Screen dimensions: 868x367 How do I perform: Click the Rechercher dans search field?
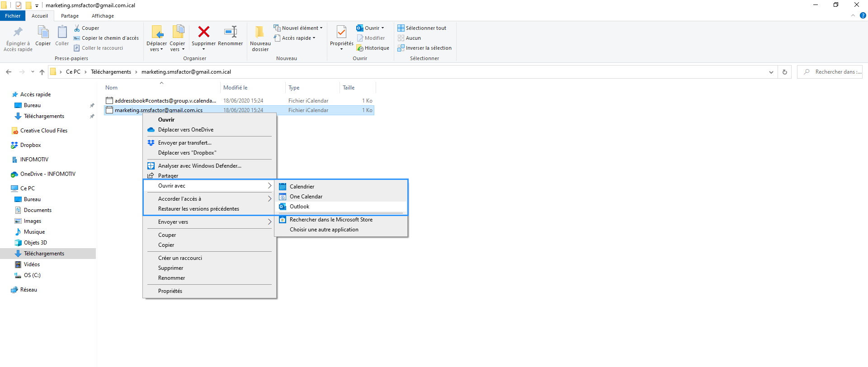[x=830, y=72]
